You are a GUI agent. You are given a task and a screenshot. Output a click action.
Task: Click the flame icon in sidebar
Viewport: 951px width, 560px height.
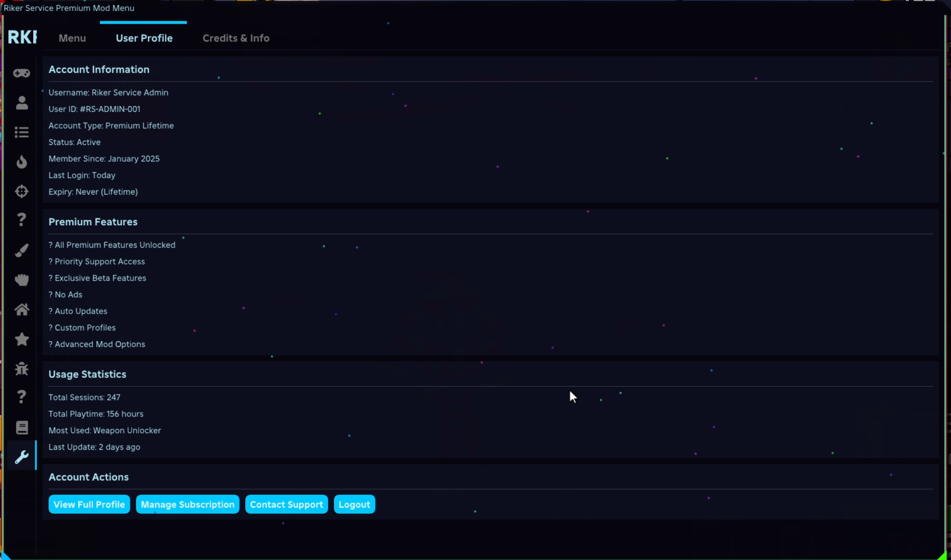[21, 162]
